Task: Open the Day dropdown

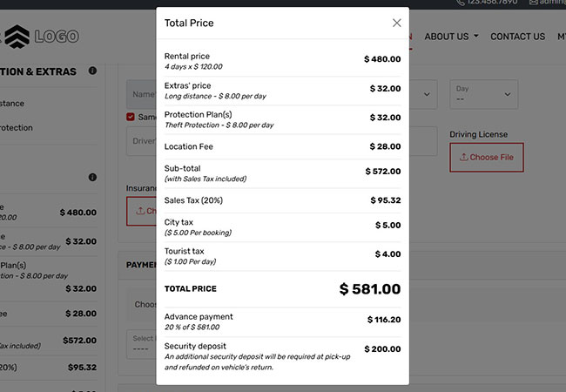Action: (483, 94)
